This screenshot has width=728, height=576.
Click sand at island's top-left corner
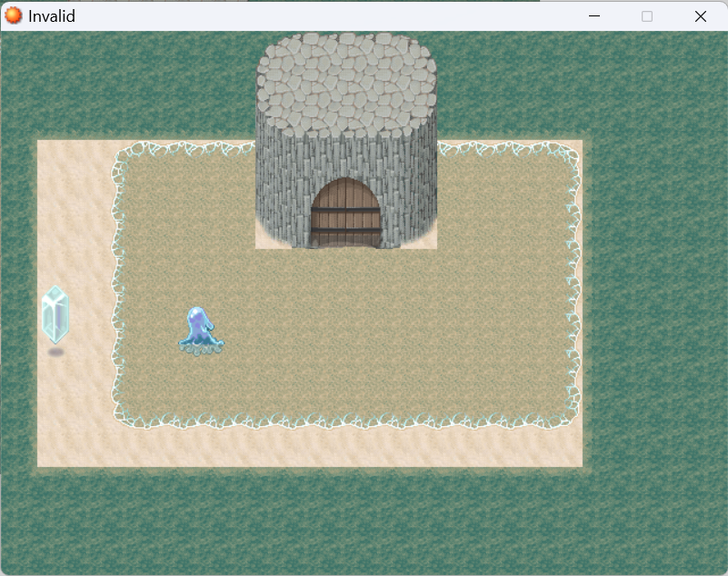[64, 164]
